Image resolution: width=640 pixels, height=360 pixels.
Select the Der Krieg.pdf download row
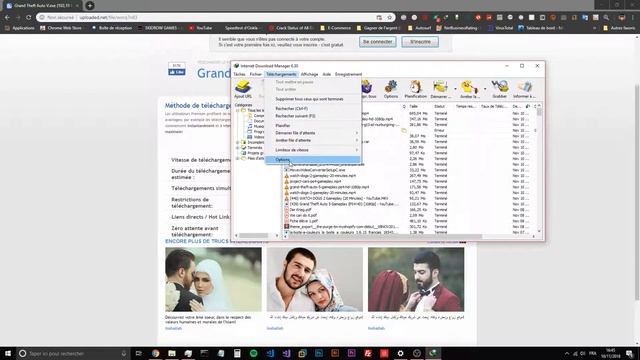(408, 210)
